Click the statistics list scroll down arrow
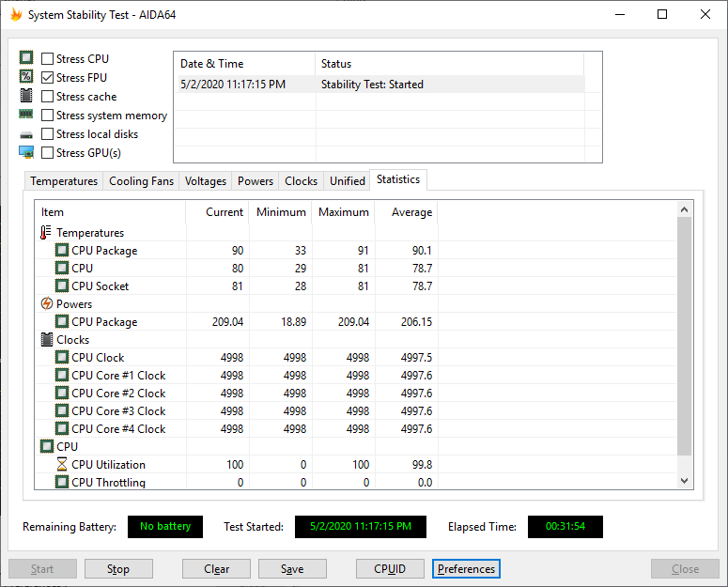Image resolution: width=728 pixels, height=587 pixels. [684, 481]
